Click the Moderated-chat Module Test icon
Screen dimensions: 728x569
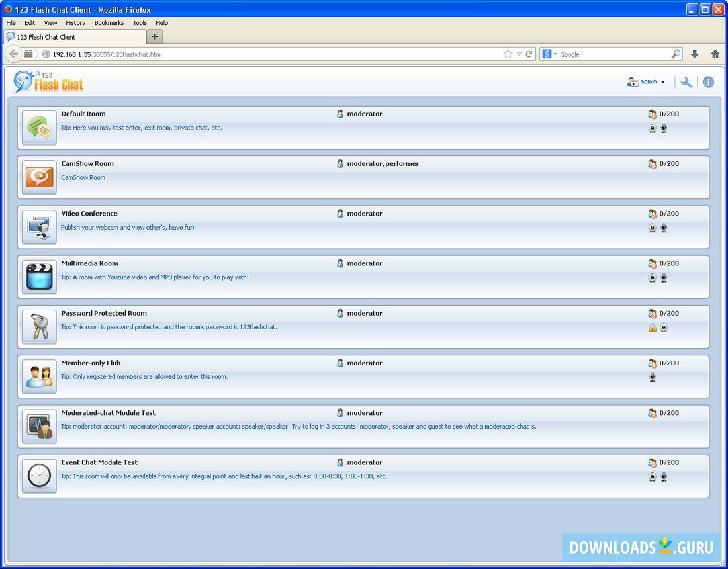click(39, 426)
